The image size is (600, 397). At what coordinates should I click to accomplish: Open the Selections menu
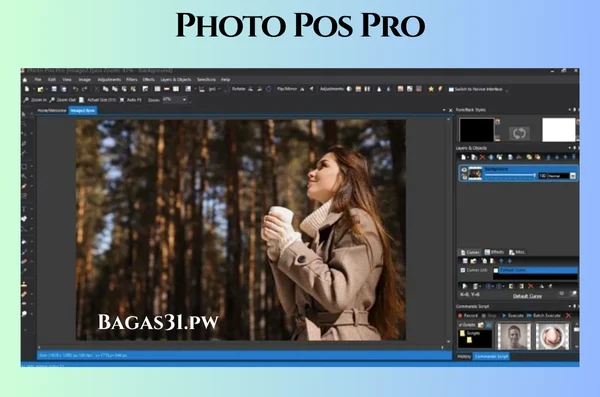click(x=206, y=80)
